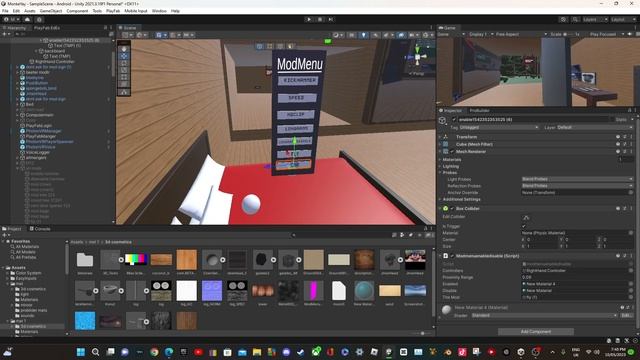Open the Tag dropdown (Untagged)
This screenshot has width=640, height=360.
coord(498,127)
